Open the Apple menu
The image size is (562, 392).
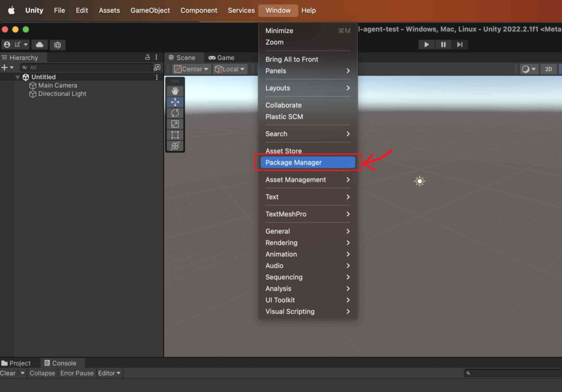point(11,10)
